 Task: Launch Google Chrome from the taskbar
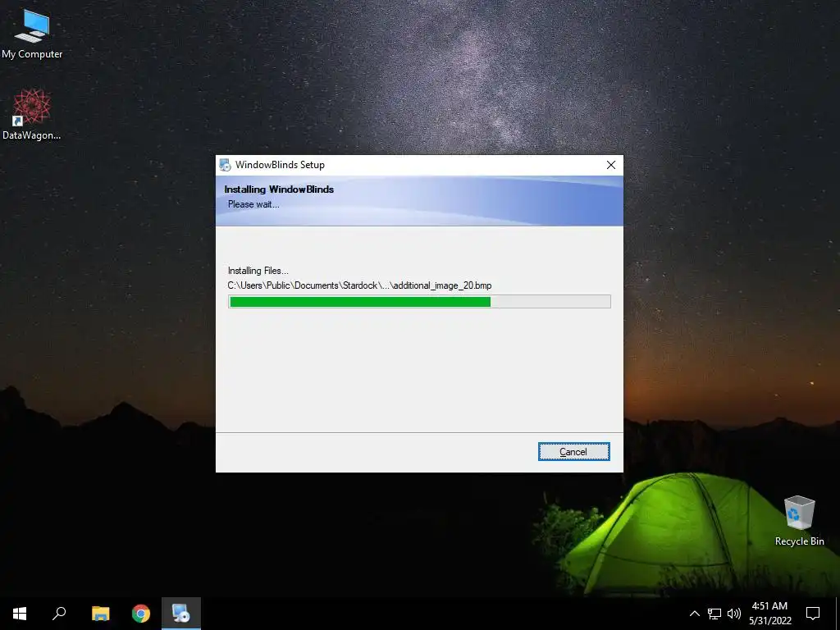point(141,614)
